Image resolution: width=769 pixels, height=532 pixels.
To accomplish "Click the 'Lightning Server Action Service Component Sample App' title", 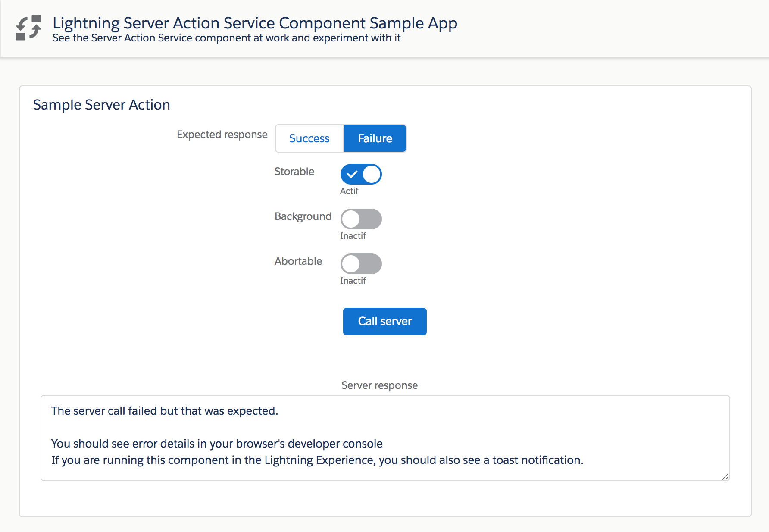I will tap(255, 23).
